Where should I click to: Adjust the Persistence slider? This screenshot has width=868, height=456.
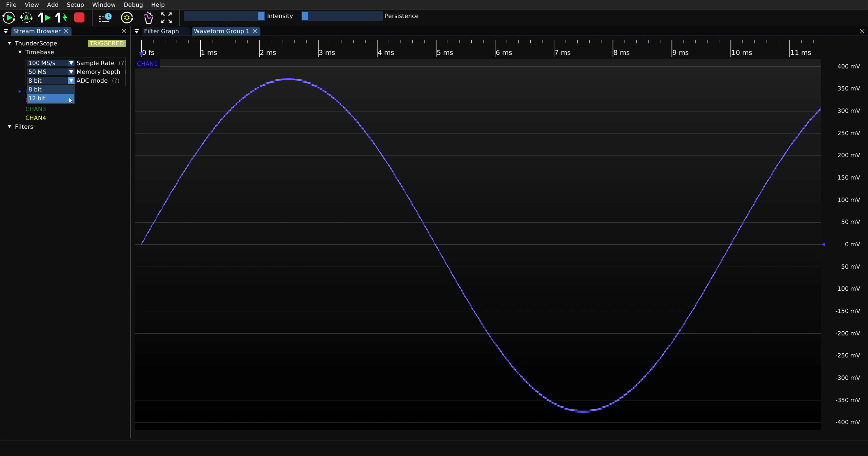[342, 16]
